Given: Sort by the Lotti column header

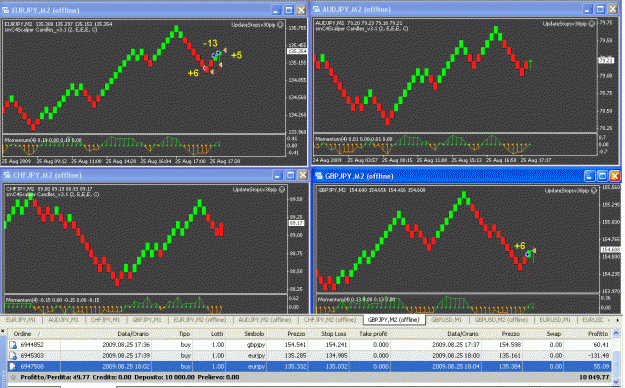Looking at the screenshot, I should [217, 334].
